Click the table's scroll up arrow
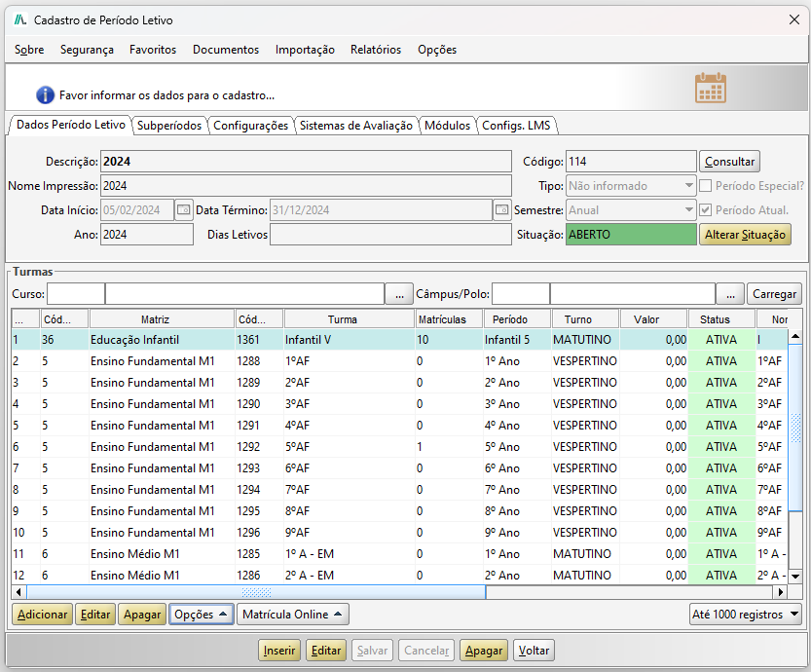811x672 pixels. (795, 337)
